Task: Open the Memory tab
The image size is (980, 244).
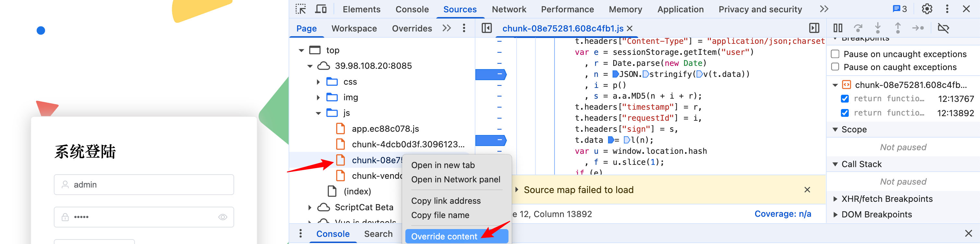Action: click(x=625, y=9)
